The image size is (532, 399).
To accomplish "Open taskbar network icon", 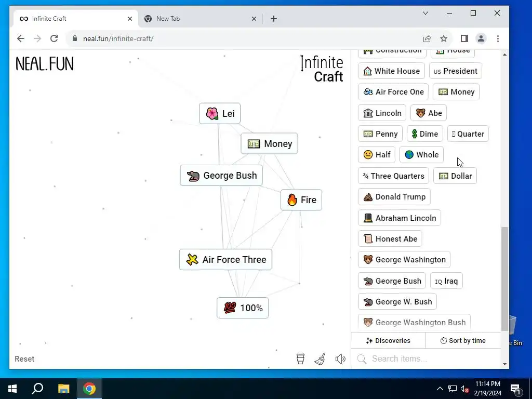I will [453, 389].
